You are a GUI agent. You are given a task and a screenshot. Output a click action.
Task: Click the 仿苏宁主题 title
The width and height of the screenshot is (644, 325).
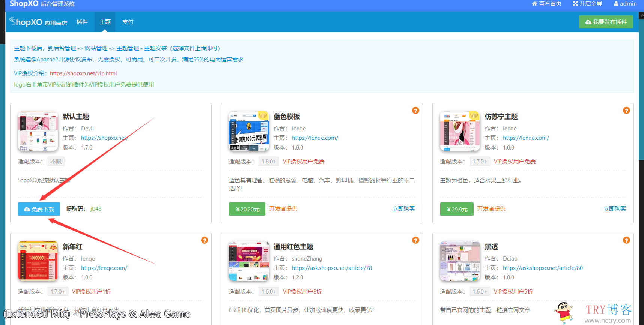click(501, 117)
